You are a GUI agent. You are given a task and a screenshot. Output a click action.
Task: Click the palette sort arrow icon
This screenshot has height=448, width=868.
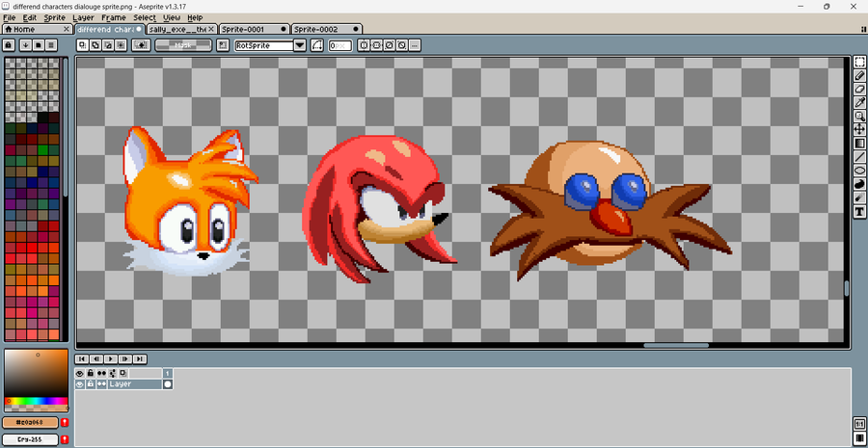pyautogui.click(x=25, y=45)
